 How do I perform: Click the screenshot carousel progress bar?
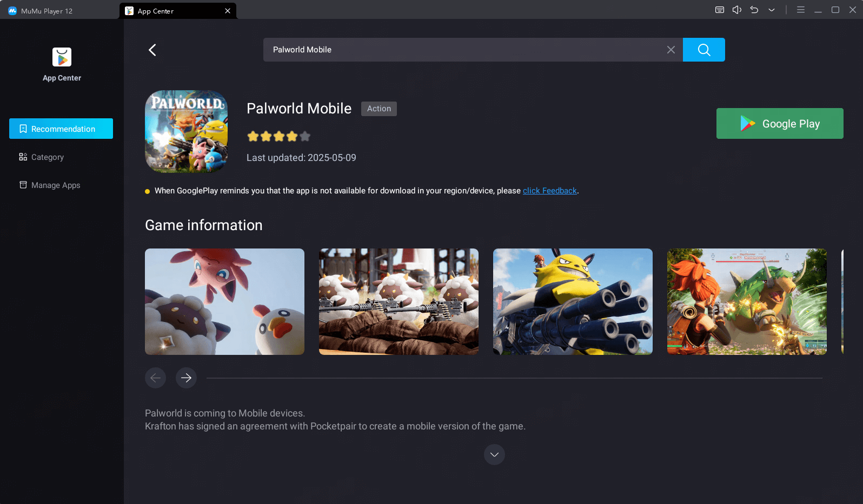click(514, 378)
